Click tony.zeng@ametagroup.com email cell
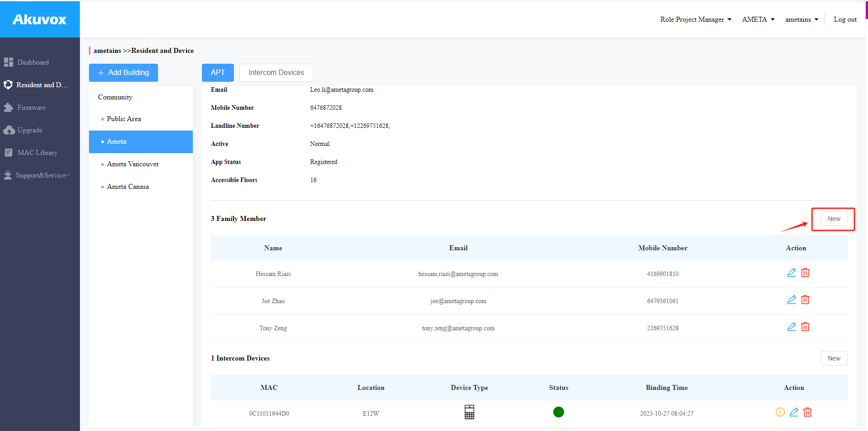The height and width of the screenshot is (431, 868). click(x=458, y=328)
